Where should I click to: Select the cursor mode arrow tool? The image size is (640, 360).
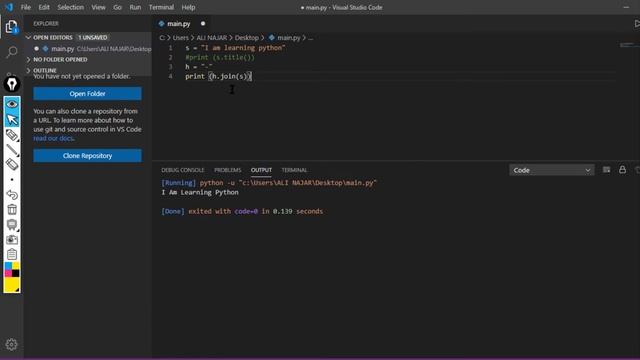[x=12, y=119]
